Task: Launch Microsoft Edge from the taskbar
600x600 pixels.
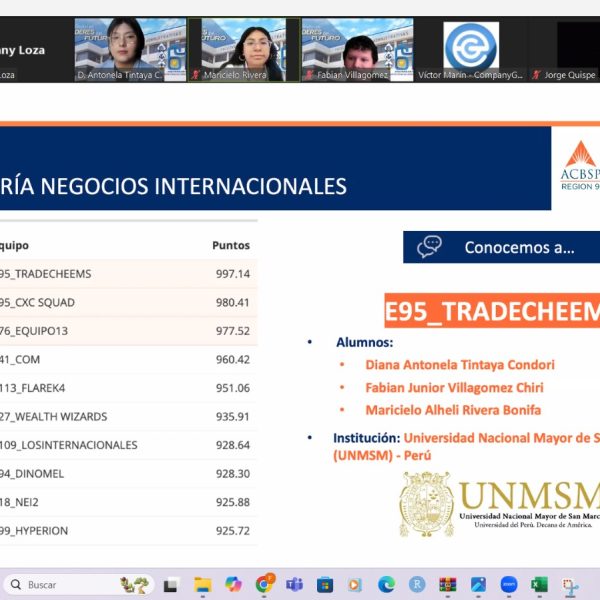Action: point(386,585)
